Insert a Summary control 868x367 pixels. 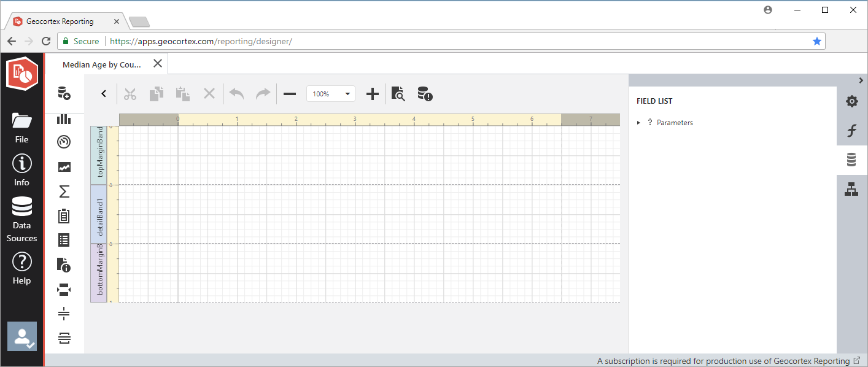tap(64, 191)
